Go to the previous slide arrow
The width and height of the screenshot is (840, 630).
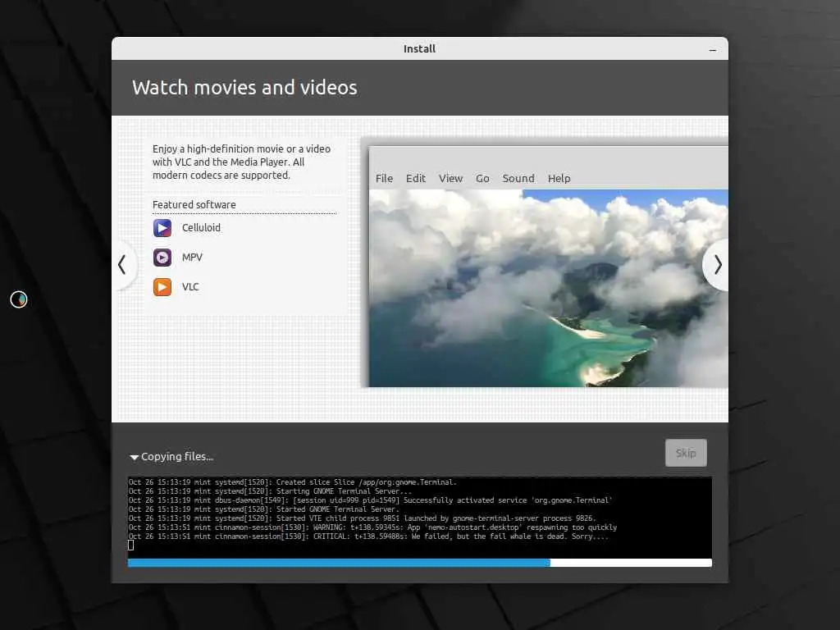pos(122,265)
